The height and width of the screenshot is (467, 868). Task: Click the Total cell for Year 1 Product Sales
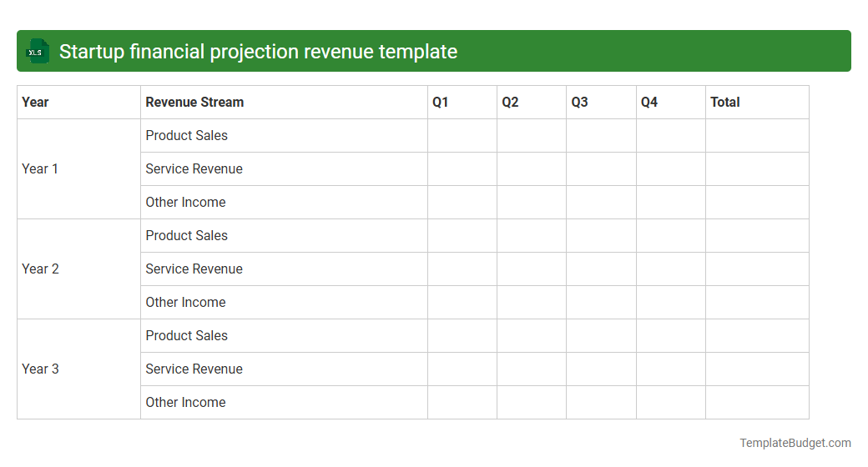(757, 136)
